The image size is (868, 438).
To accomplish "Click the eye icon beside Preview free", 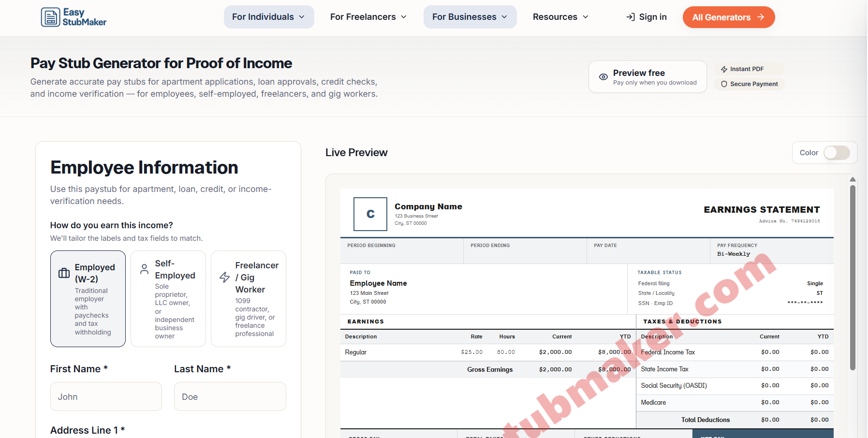I will click(603, 77).
